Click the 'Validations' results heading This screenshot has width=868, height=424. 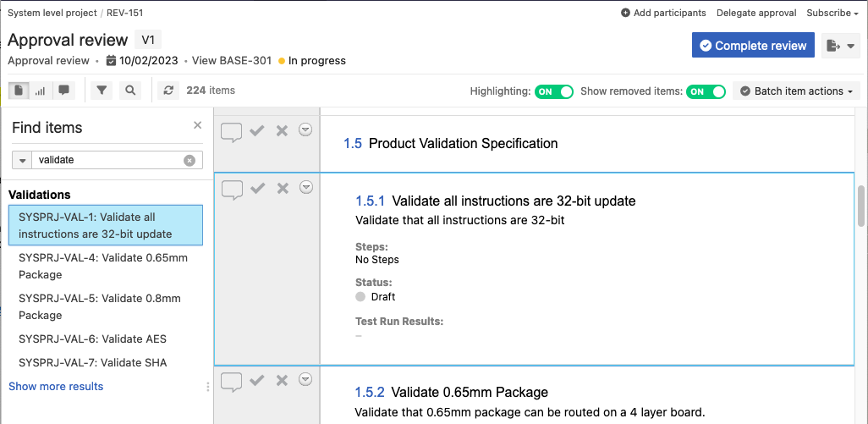[40, 195]
